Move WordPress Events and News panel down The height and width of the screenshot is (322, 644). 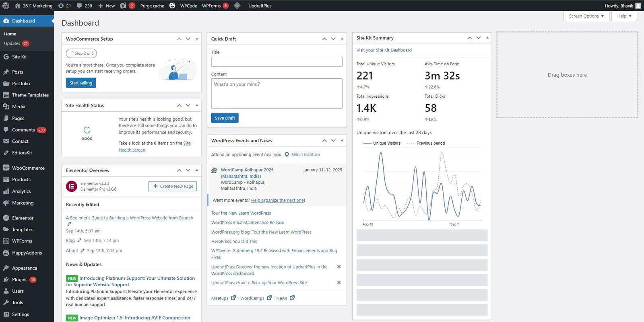pos(333,140)
